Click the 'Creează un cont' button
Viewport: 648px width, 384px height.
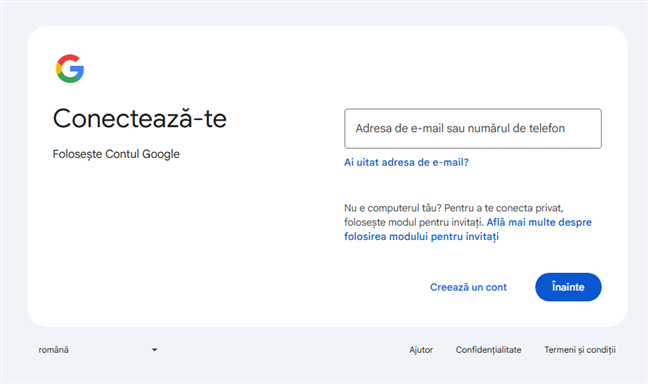coord(468,287)
